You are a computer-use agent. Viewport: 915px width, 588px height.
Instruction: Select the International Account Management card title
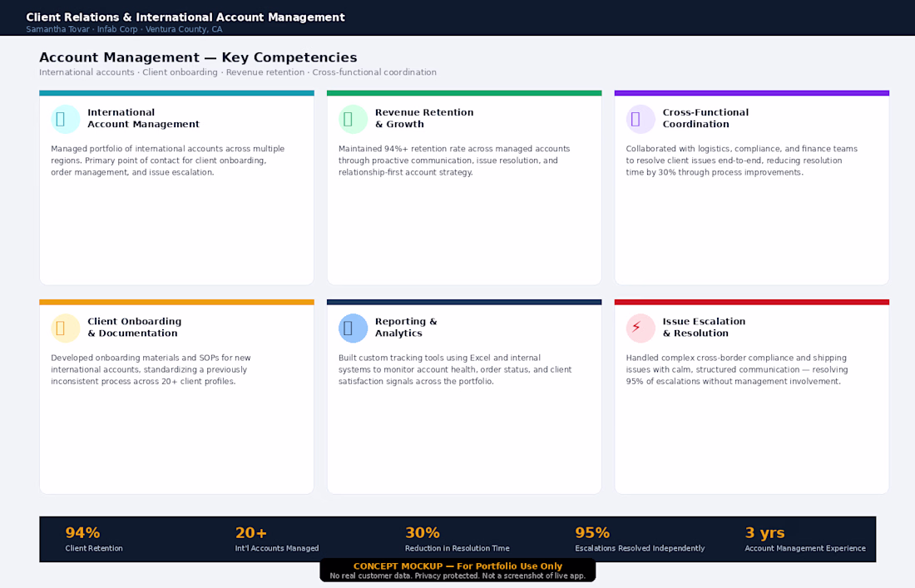click(144, 118)
